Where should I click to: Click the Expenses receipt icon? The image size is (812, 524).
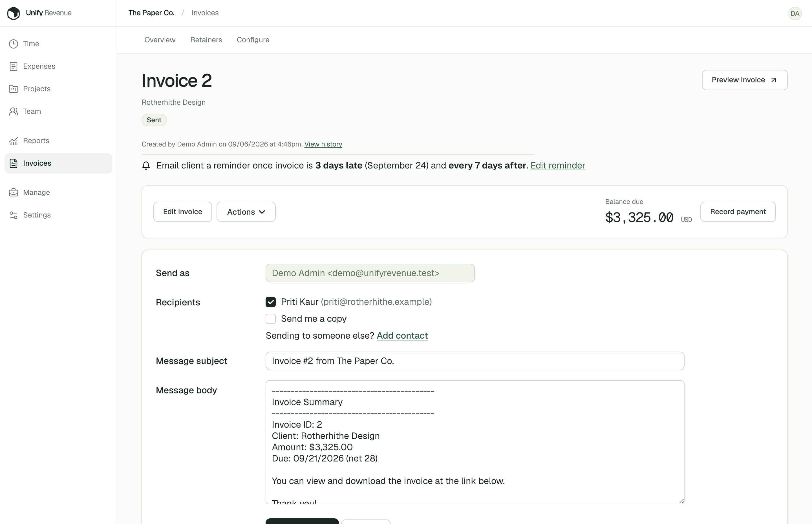pyautogui.click(x=13, y=66)
